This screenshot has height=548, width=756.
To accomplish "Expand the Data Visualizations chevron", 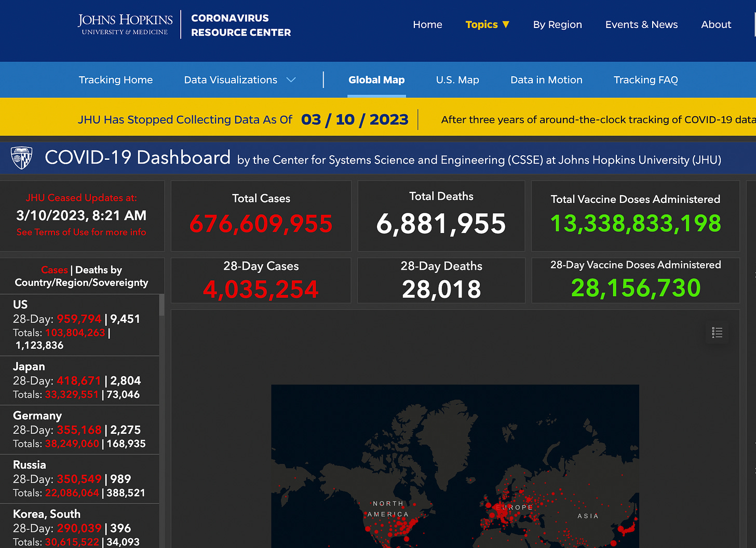I will click(291, 80).
